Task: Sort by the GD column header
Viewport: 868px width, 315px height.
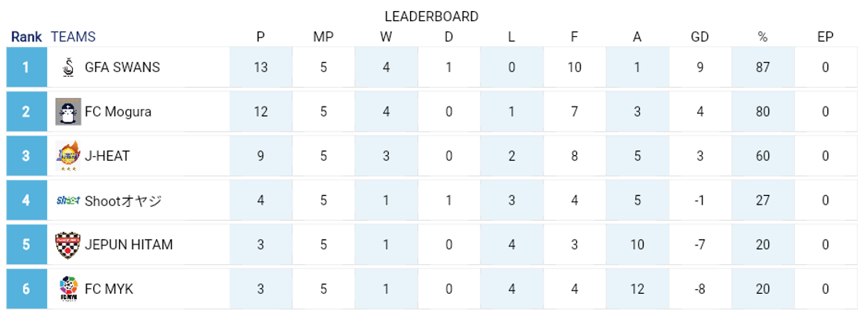Action: [x=699, y=37]
